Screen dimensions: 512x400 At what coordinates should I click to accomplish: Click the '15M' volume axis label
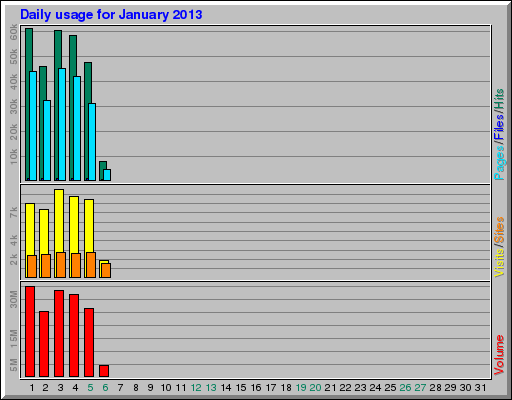pos(13,339)
